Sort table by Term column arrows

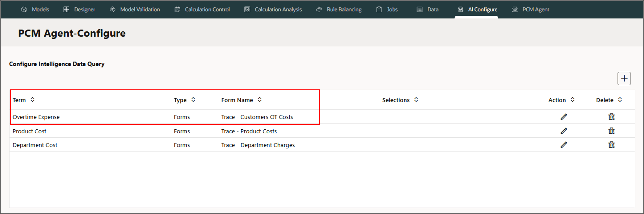(33, 100)
